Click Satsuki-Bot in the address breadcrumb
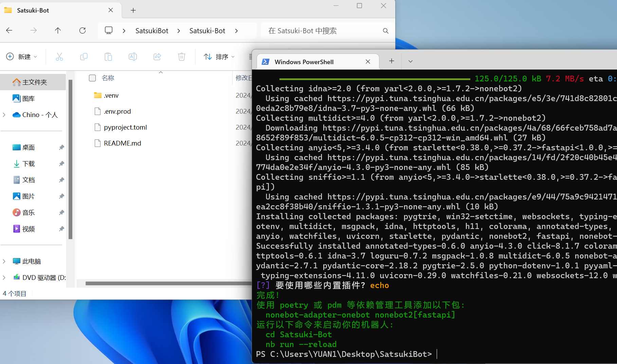 click(207, 31)
